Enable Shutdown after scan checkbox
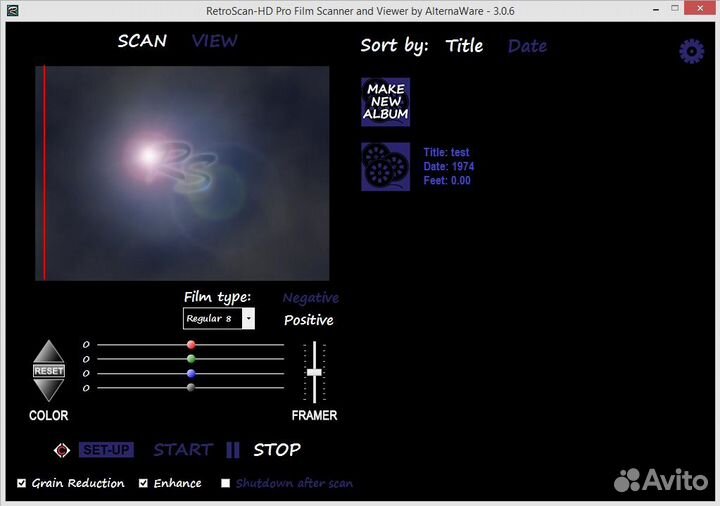720x506 pixels. [225, 483]
